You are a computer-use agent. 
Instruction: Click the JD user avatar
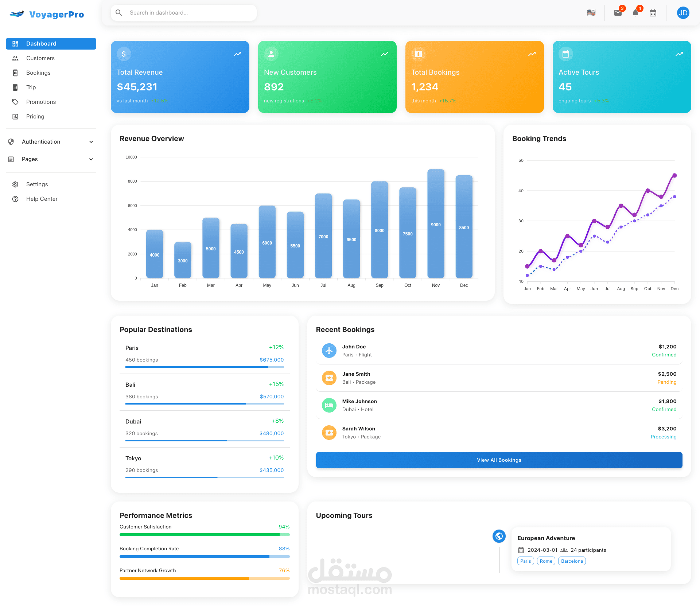point(683,13)
